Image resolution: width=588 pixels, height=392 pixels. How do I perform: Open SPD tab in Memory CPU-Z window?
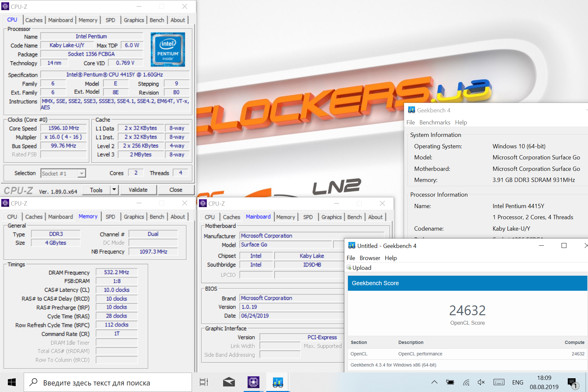(110, 217)
